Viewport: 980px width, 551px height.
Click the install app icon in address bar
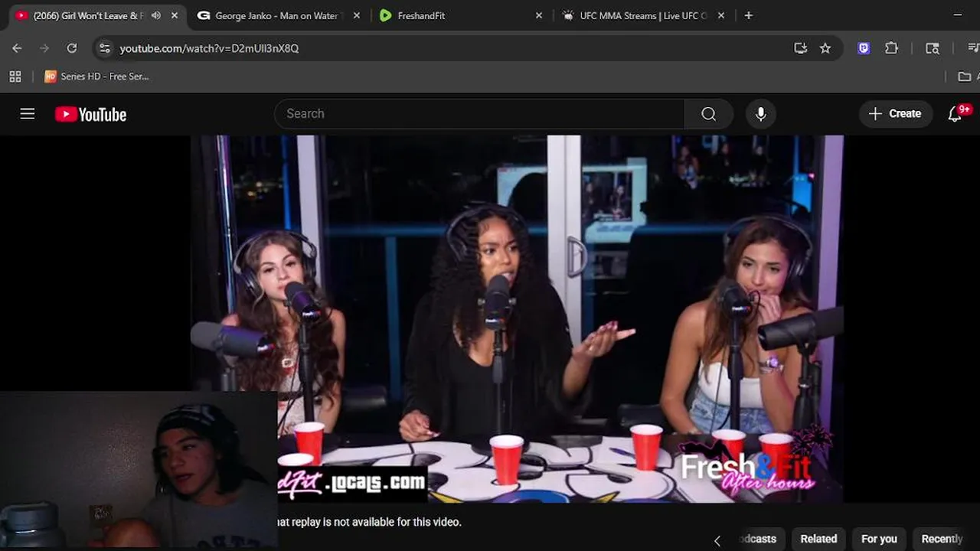pyautogui.click(x=801, y=48)
